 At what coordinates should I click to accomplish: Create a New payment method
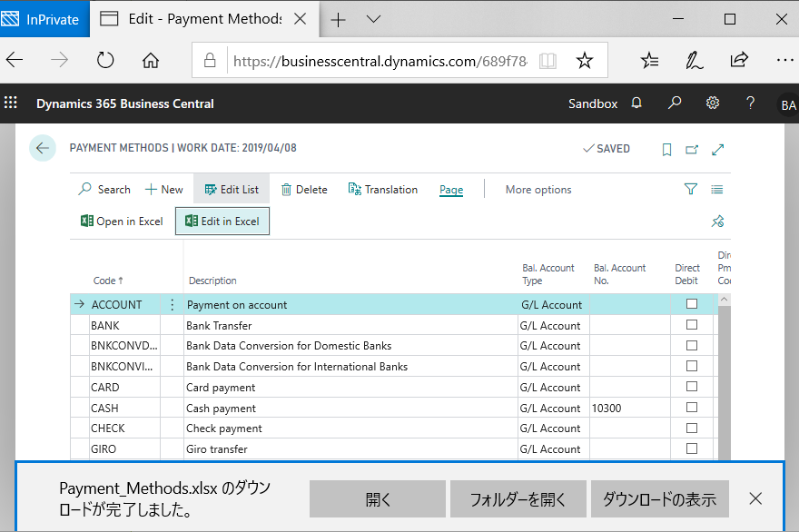coord(164,190)
